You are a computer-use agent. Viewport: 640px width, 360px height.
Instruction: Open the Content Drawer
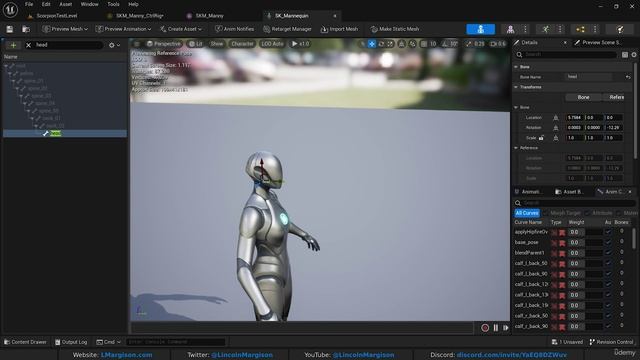(x=25, y=342)
